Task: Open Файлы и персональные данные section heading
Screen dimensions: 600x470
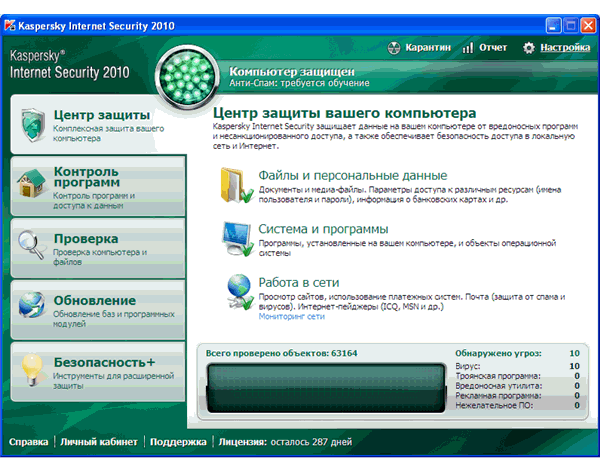Action: [352, 176]
